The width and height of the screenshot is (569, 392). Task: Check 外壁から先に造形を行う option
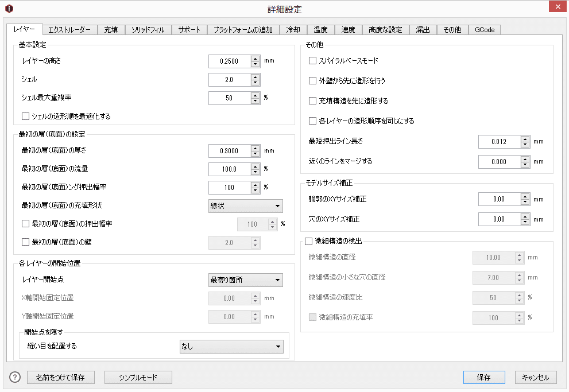coord(312,80)
